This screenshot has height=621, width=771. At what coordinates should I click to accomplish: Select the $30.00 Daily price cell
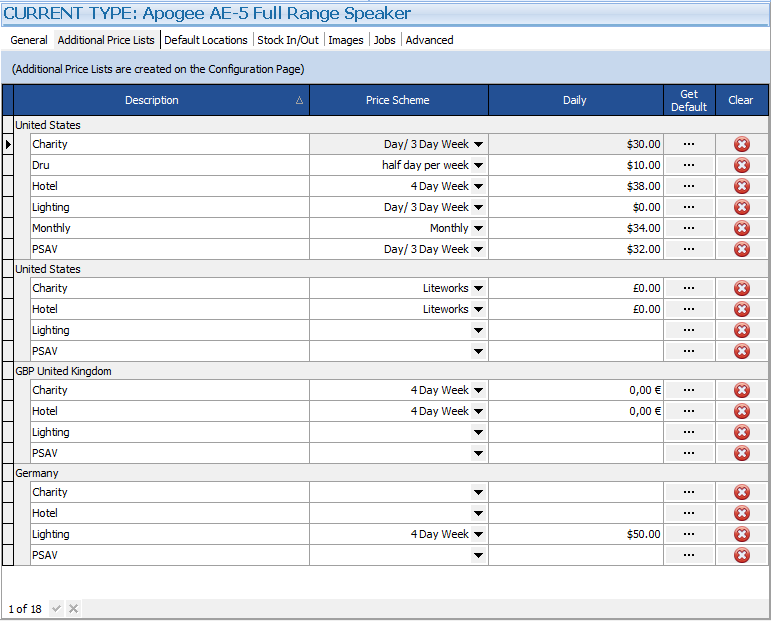click(575, 144)
